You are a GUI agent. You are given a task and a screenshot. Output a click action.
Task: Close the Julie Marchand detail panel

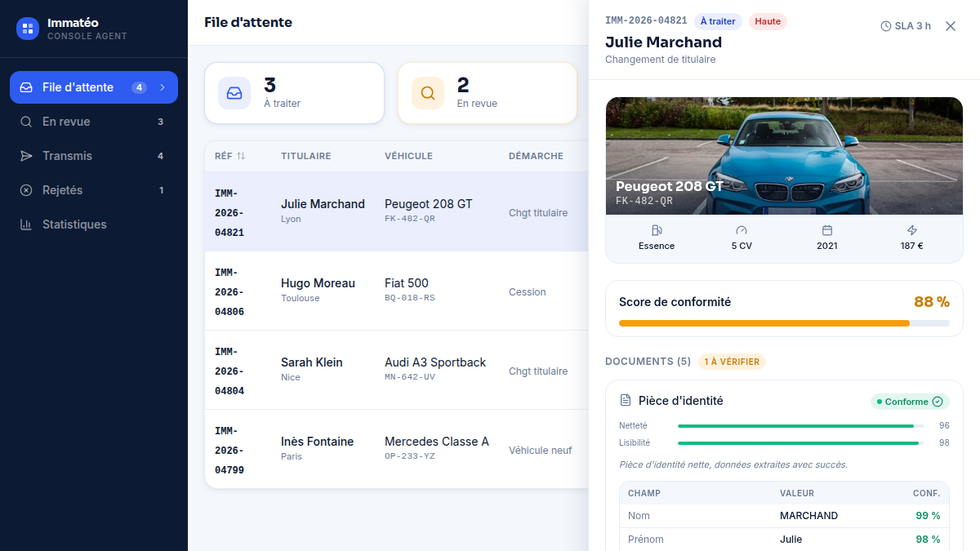951,26
